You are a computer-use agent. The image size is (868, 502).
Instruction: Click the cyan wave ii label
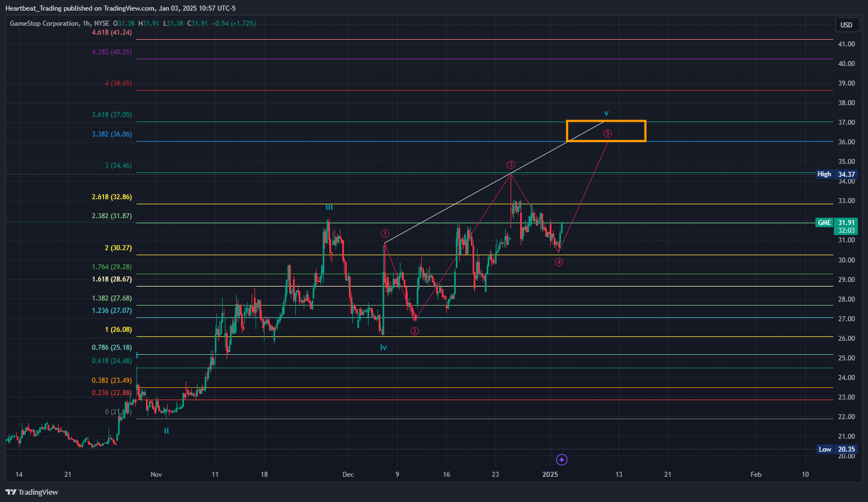(x=166, y=431)
